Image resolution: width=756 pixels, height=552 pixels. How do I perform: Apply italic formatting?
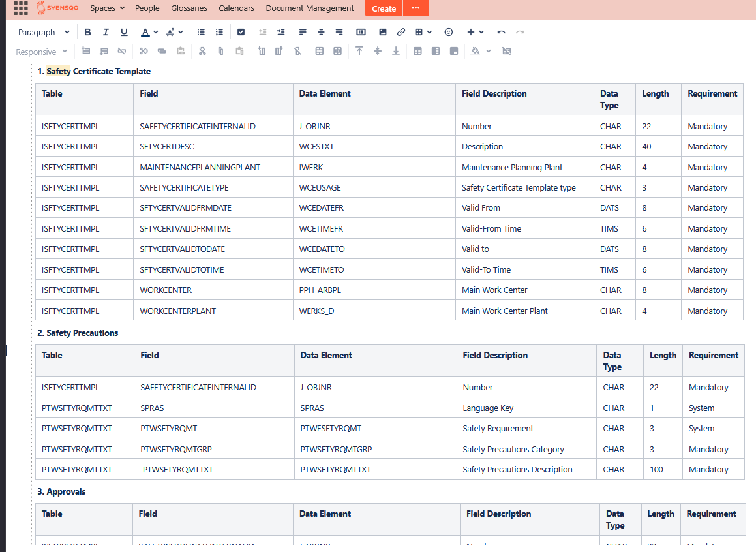pyautogui.click(x=106, y=32)
